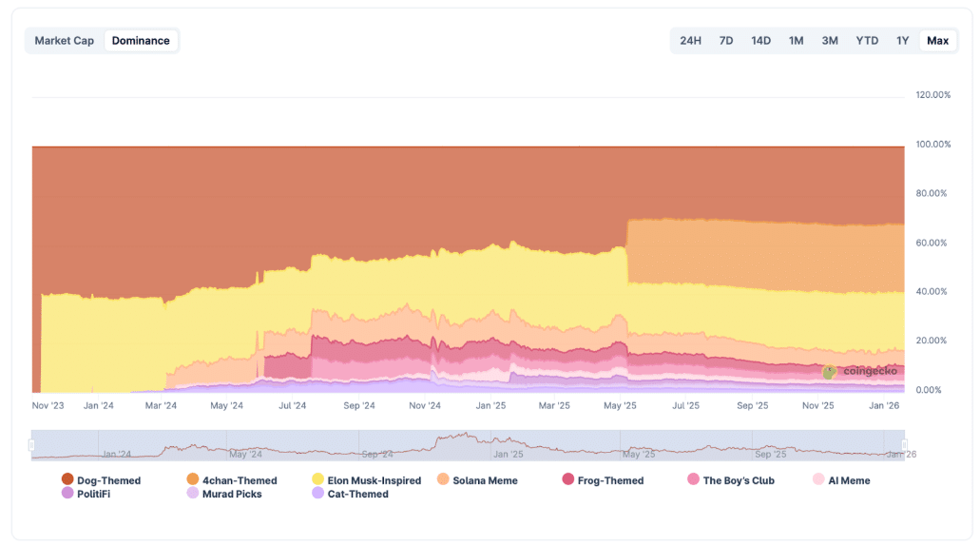Select the Dominance tab
The width and height of the screenshot is (980, 546).
coord(141,41)
